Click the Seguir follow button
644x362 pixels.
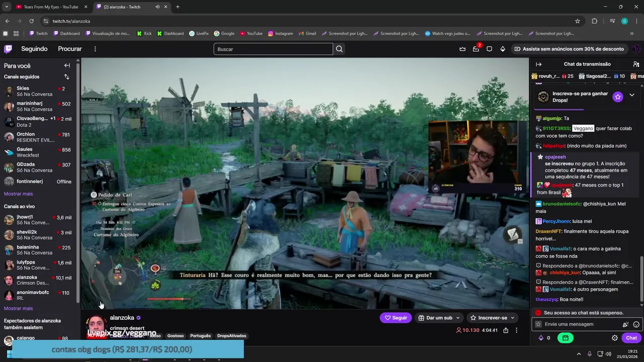click(x=396, y=318)
